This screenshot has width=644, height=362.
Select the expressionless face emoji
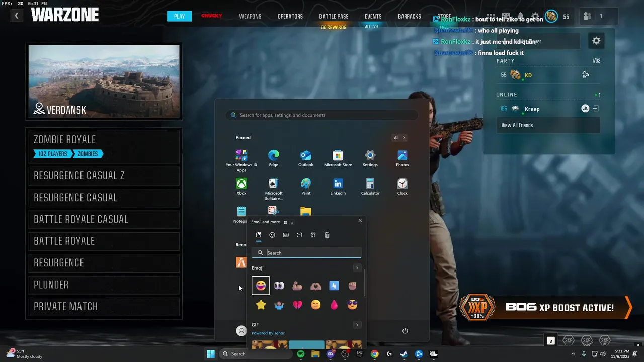click(315, 305)
